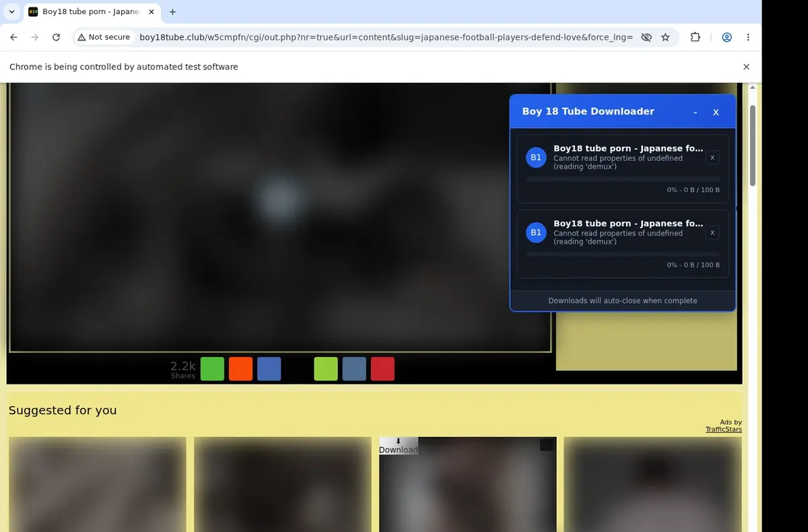Close the Boy18 tube browser tab
This screenshot has width=808, height=532.
click(x=150, y=11)
